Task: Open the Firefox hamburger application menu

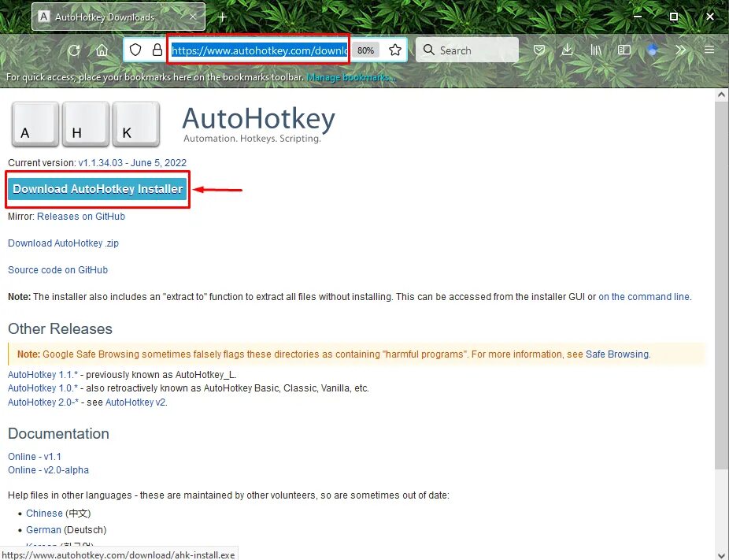Action: point(709,50)
